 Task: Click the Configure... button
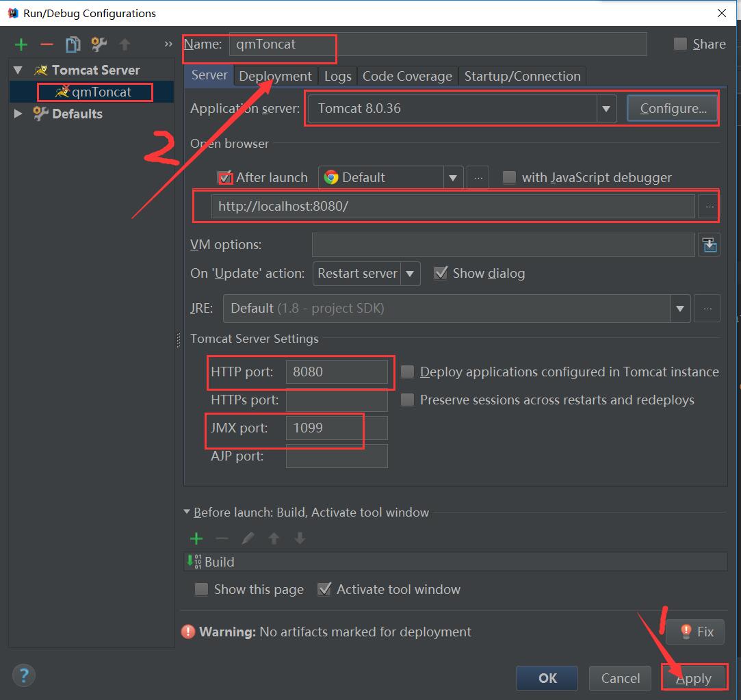[x=673, y=109]
